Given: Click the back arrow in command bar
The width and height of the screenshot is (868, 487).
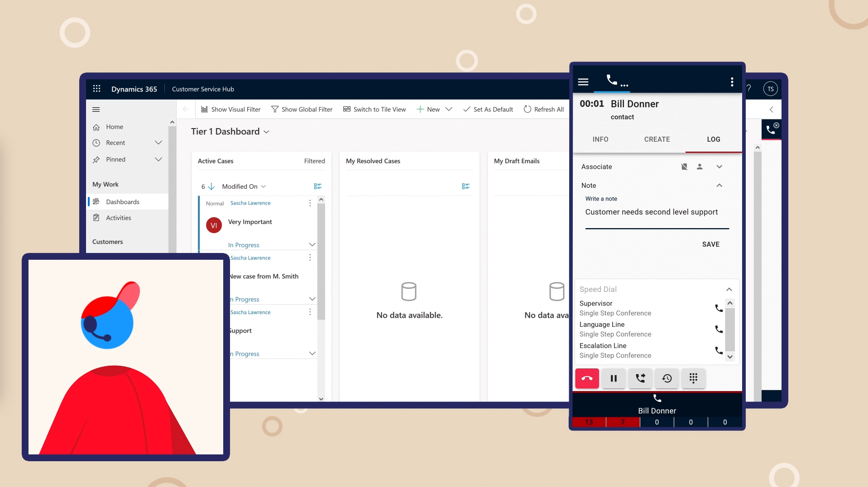Looking at the screenshot, I should (x=186, y=109).
